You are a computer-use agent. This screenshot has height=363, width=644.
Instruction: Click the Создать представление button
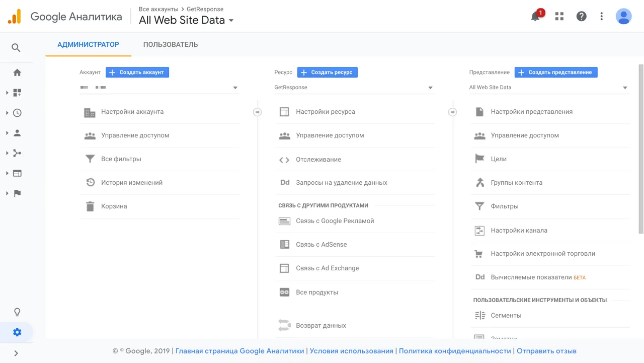[x=556, y=72]
